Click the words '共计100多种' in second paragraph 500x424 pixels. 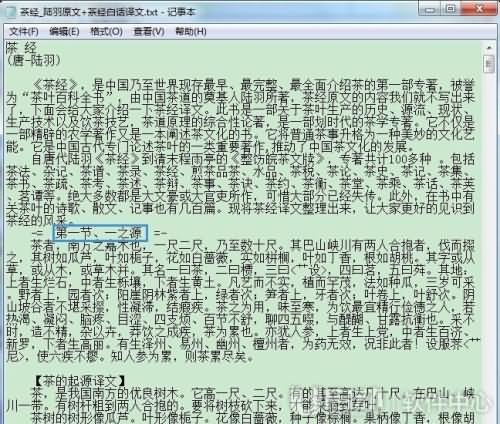(397, 159)
